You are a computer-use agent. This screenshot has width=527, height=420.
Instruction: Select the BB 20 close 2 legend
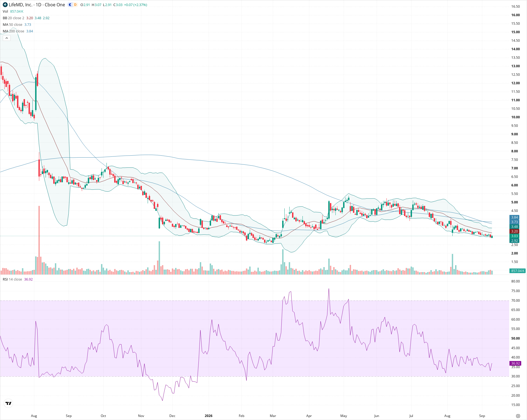(x=13, y=18)
